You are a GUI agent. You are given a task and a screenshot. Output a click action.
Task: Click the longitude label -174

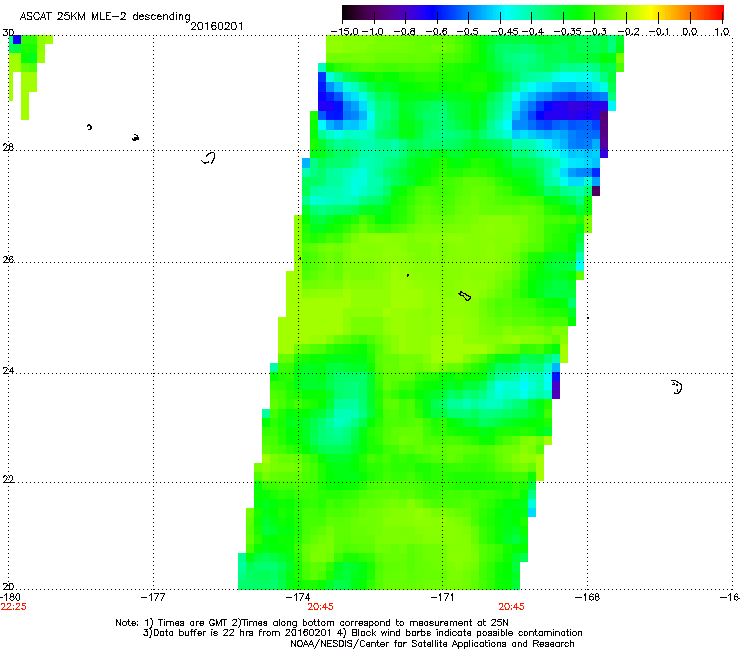point(298,597)
